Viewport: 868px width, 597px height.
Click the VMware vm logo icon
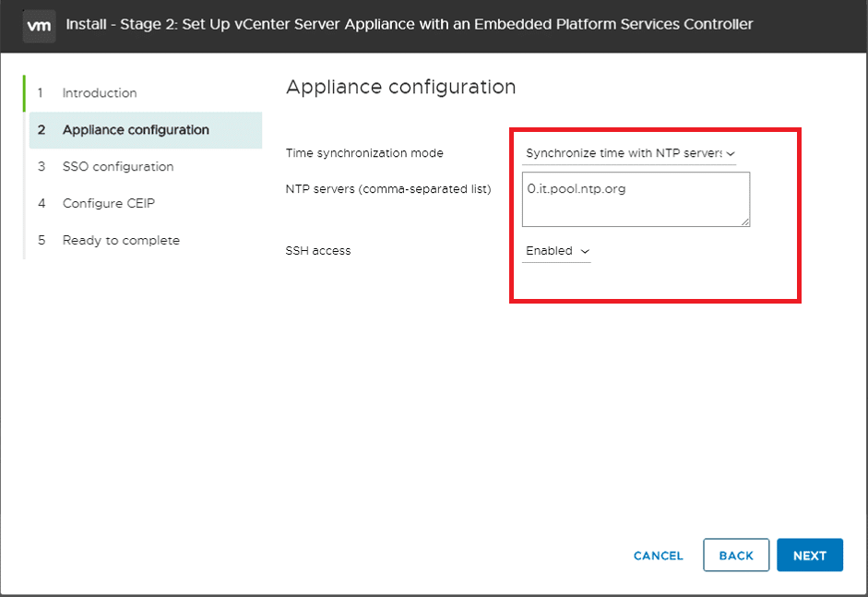pos(39,26)
